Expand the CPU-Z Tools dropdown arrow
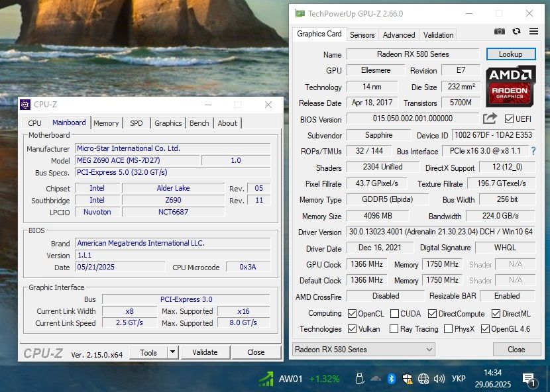Screen dimensions: 550x392 tap(172, 352)
